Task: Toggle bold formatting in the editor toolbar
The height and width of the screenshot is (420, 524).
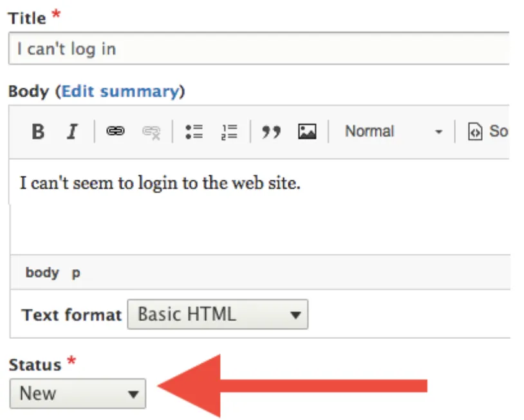Action: tap(38, 131)
